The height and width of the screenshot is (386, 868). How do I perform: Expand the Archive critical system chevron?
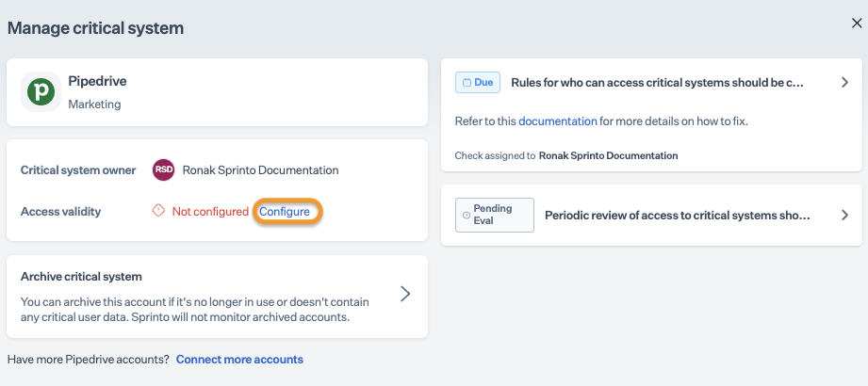pos(405,294)
